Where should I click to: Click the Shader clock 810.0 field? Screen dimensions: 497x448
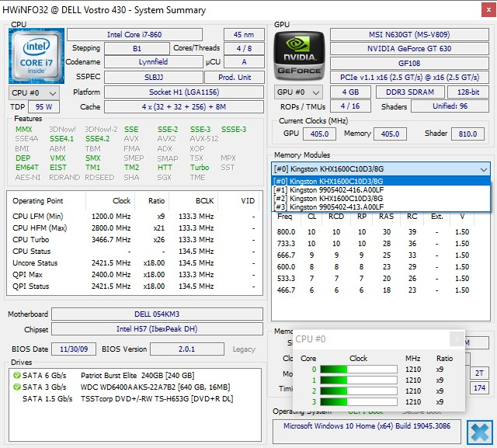467,134
